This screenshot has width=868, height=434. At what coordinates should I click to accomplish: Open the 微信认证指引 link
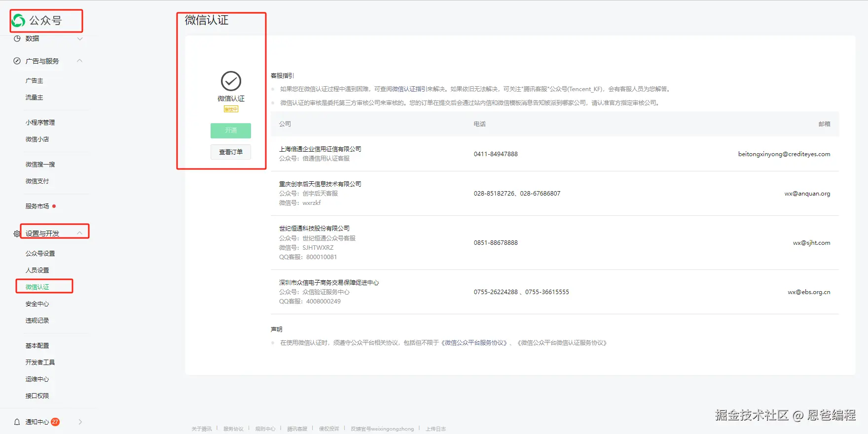[409, 89]
